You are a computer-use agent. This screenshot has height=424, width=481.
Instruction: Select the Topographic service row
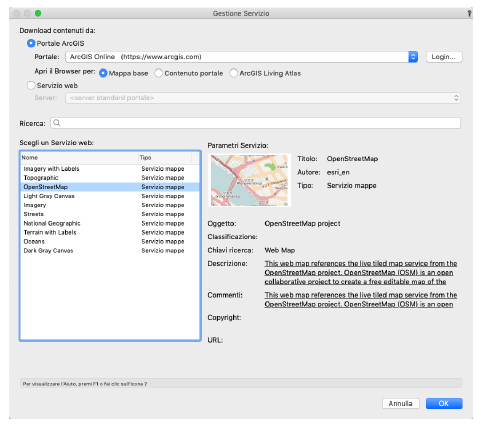pyautogui.click(x=110, y=178)
